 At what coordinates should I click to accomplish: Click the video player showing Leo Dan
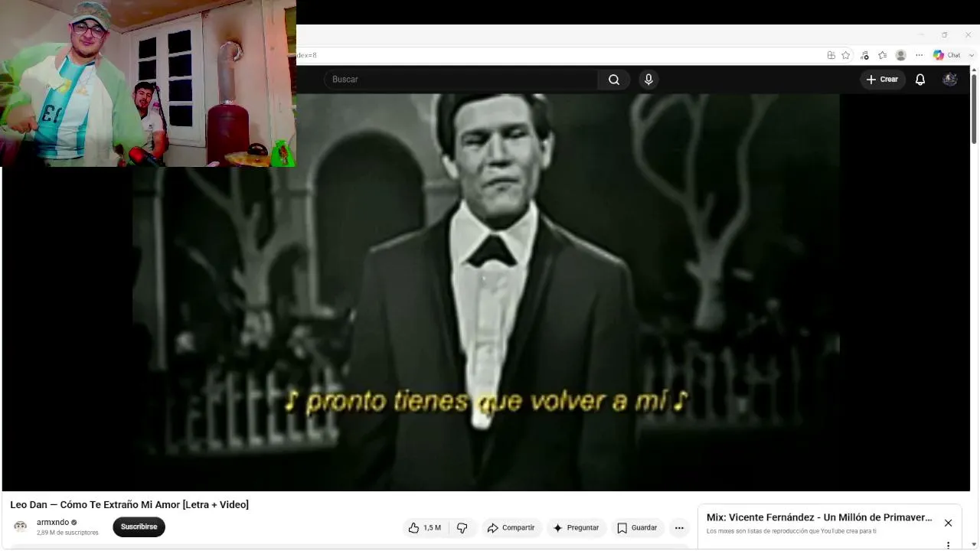coord(485,292)
